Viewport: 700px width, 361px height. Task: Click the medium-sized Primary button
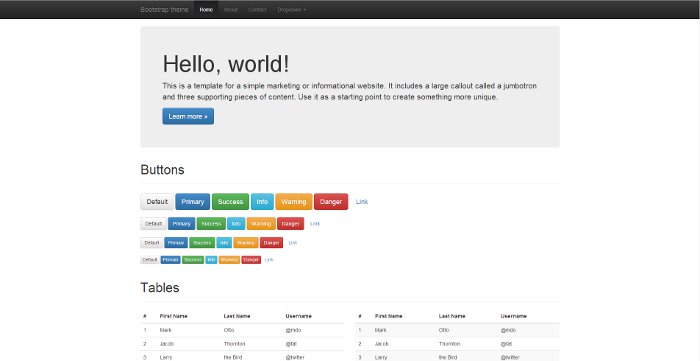coord(182,224)
